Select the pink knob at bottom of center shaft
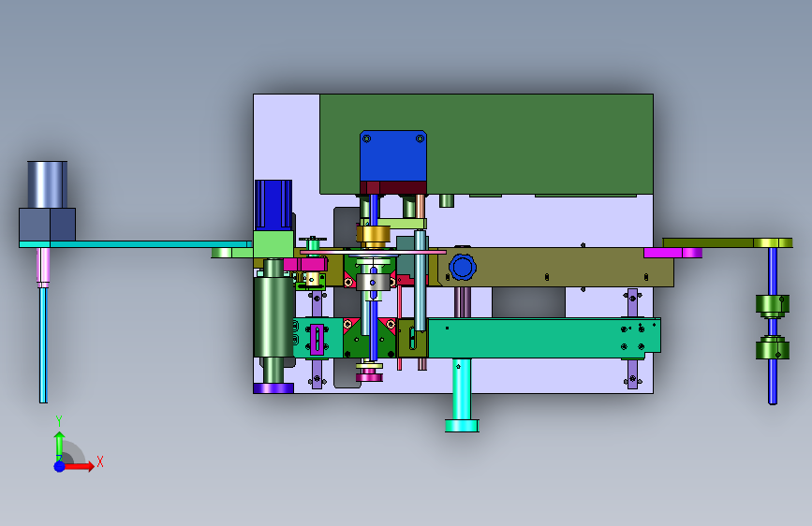Image resolution: width=812 pixels, height=526 pixels. [x=369, y=376]
